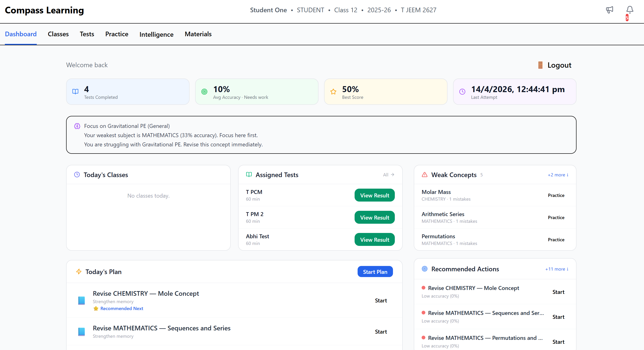Open the Materials tab

click(198, 34)
